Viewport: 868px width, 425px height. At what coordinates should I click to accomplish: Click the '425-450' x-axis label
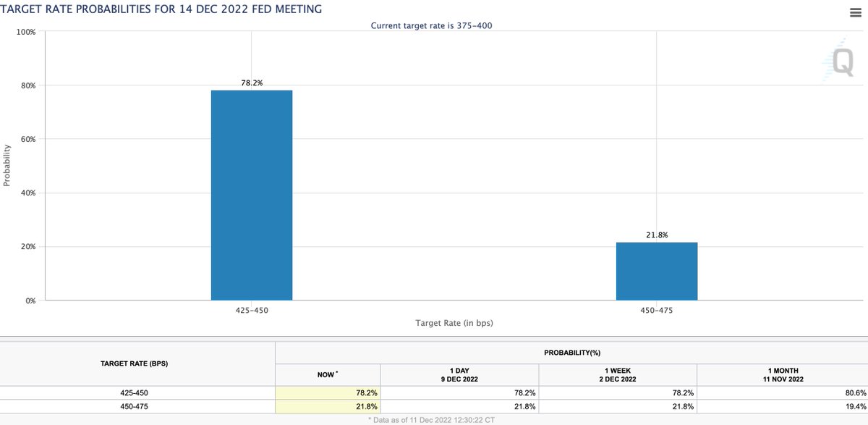click(x=251, y=309)
